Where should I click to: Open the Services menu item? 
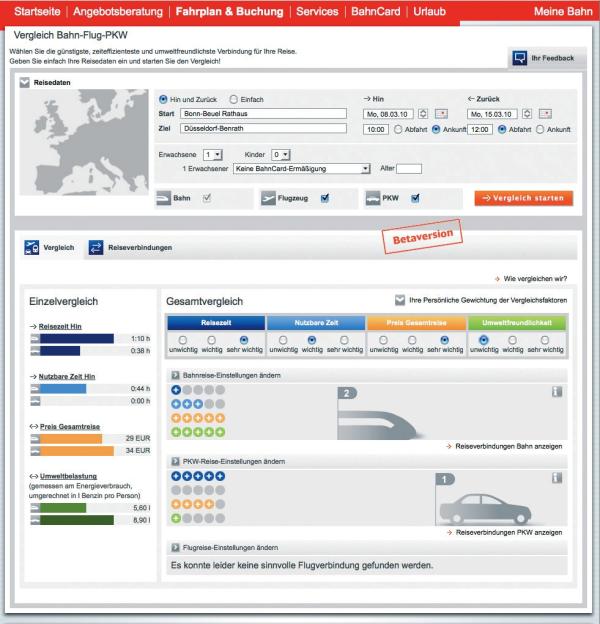317,12
